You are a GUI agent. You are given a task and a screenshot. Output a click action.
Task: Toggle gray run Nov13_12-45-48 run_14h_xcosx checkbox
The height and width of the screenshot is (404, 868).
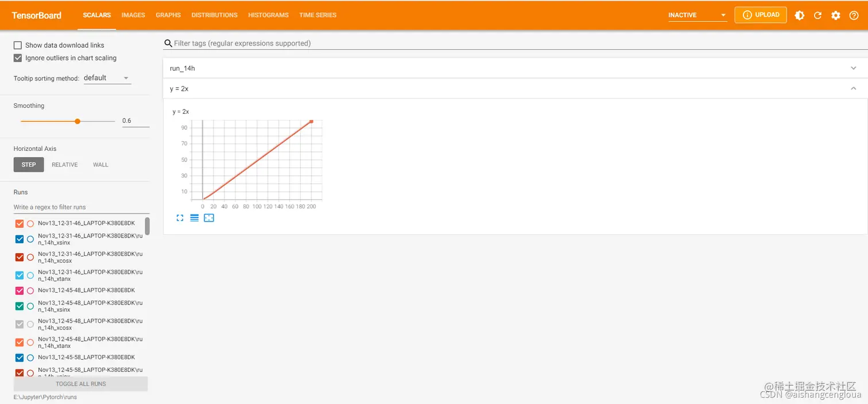tap(20, 324)
